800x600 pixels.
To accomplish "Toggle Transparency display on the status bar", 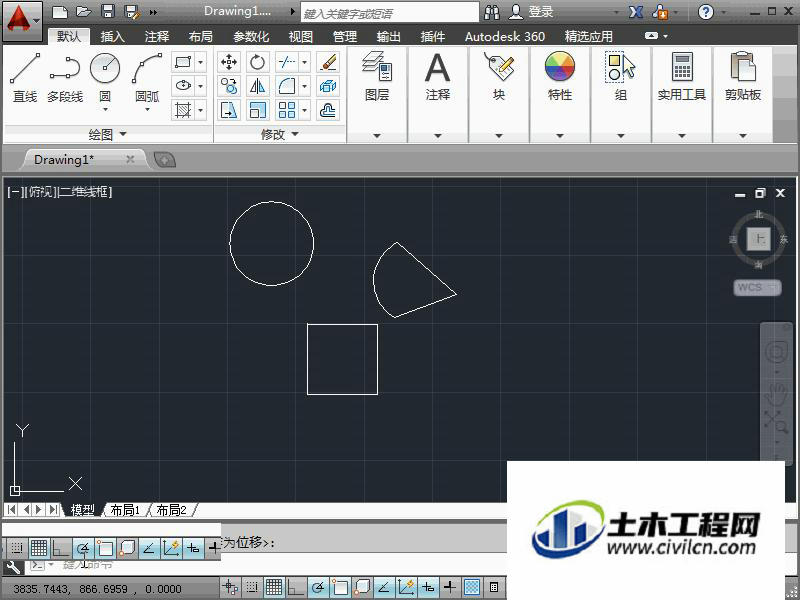I will (x=472, y=588).
